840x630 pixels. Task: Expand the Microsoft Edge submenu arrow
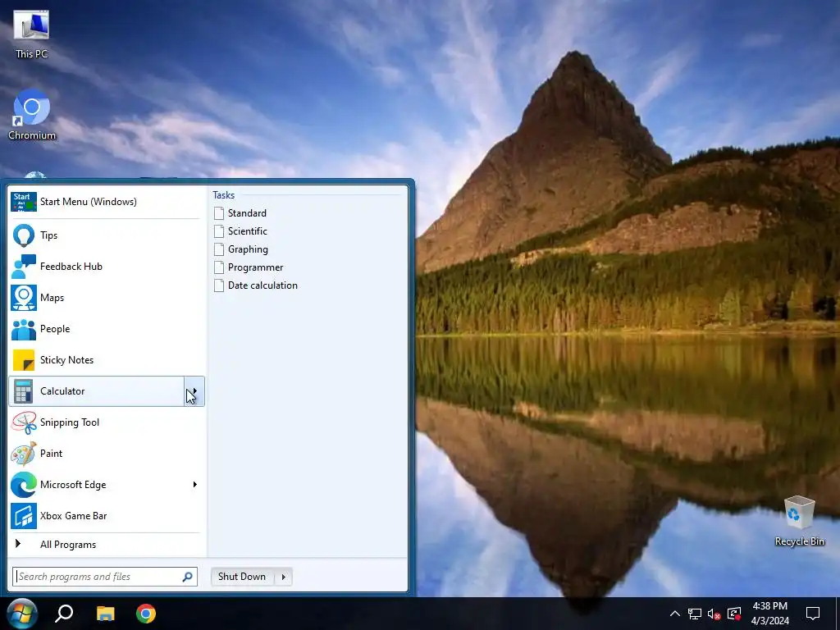click(x=194, y=485)
